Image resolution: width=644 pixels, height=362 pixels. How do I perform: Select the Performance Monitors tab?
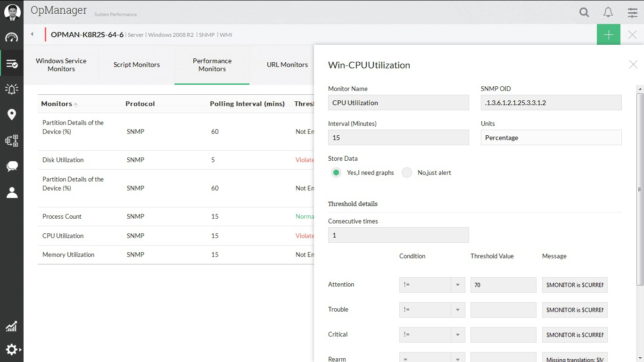coord(212,65)
